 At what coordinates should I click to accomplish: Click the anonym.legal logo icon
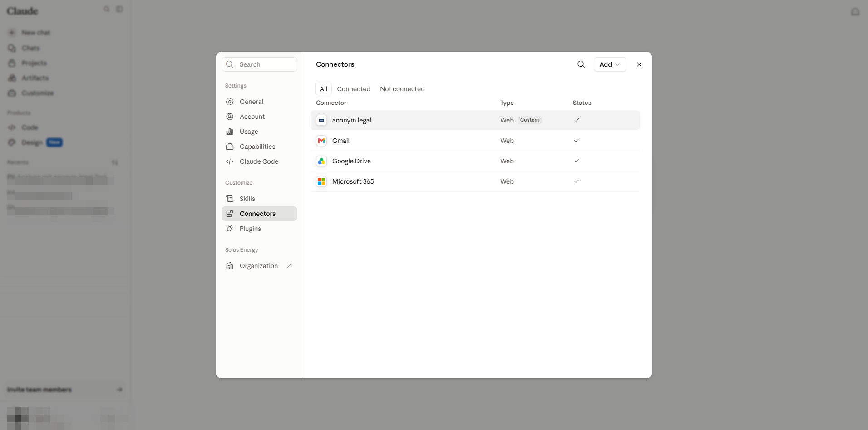[x=321, y=120]
